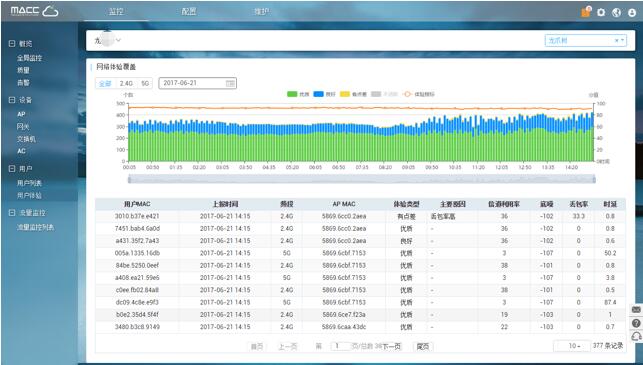The image size is (643, 365).
Task: Open the user account avatar icon
Action: pos(632,12)
